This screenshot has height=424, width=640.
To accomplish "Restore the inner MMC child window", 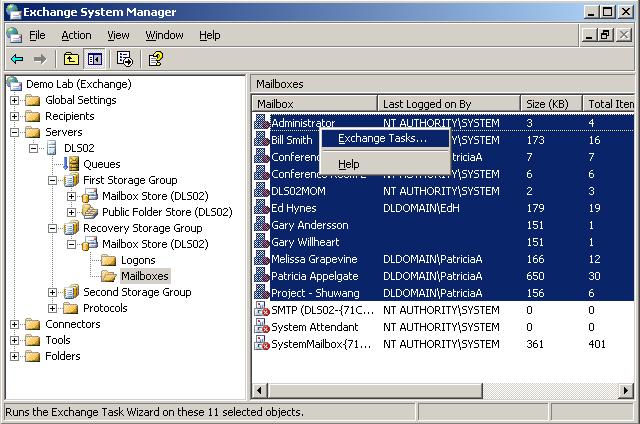I will pos(606,35).
